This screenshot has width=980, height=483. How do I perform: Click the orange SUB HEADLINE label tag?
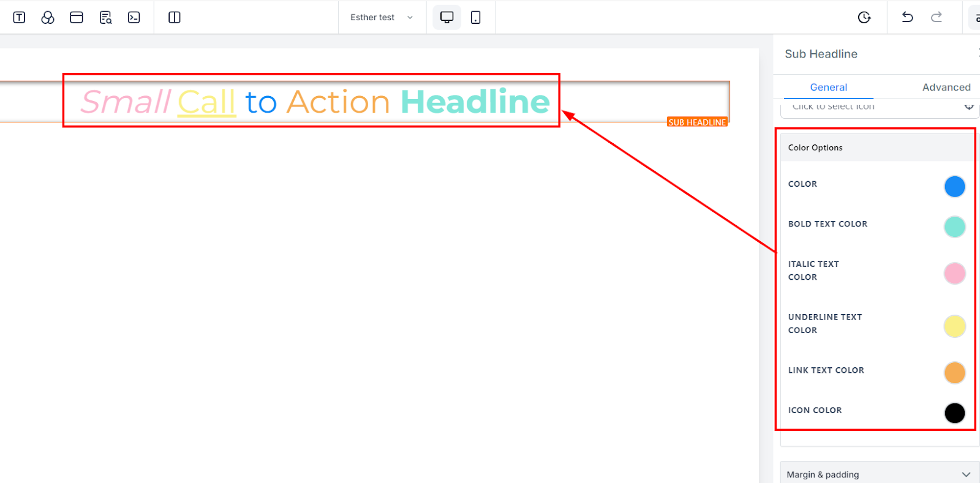(697, 122)
